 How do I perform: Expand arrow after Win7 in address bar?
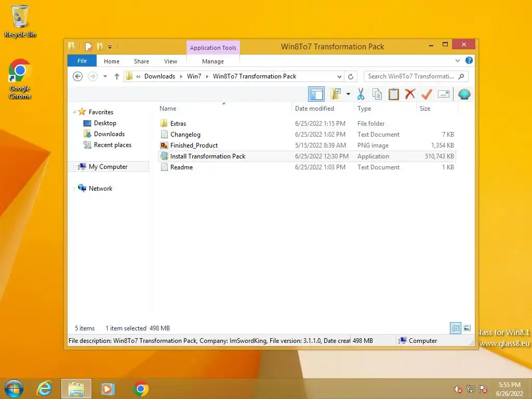[207, 77]
